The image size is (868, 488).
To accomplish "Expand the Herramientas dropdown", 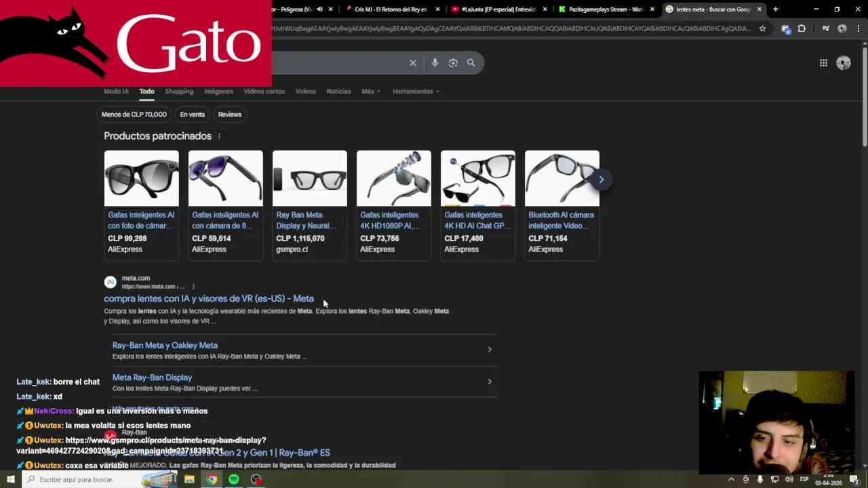I will click(416, 91).
